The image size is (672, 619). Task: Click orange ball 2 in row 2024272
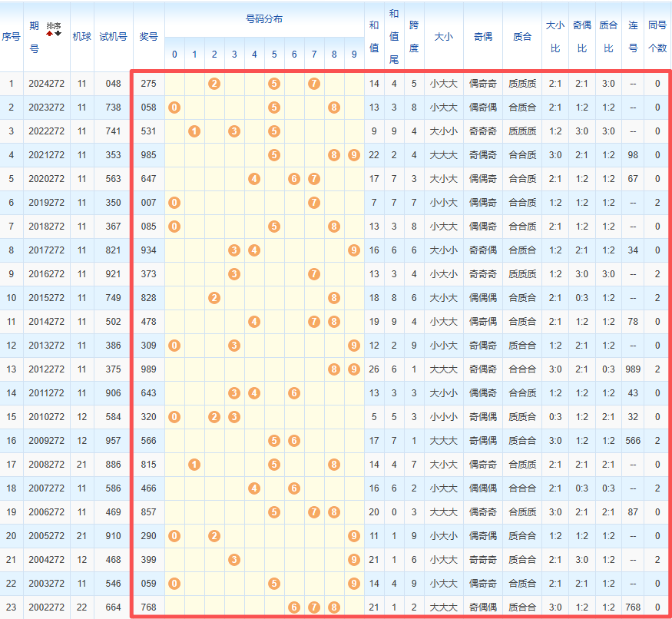[214, 83]
